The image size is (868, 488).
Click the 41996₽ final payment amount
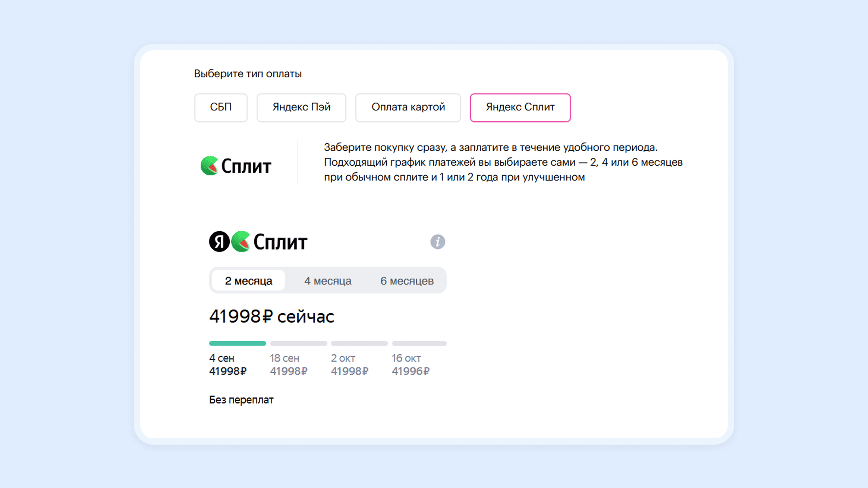coord(410,371)
